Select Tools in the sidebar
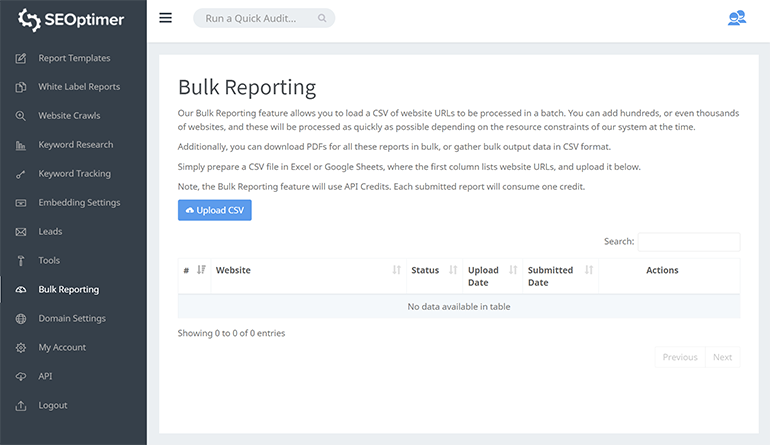This screenshot has width=770, height=445. tap(50, 261)
